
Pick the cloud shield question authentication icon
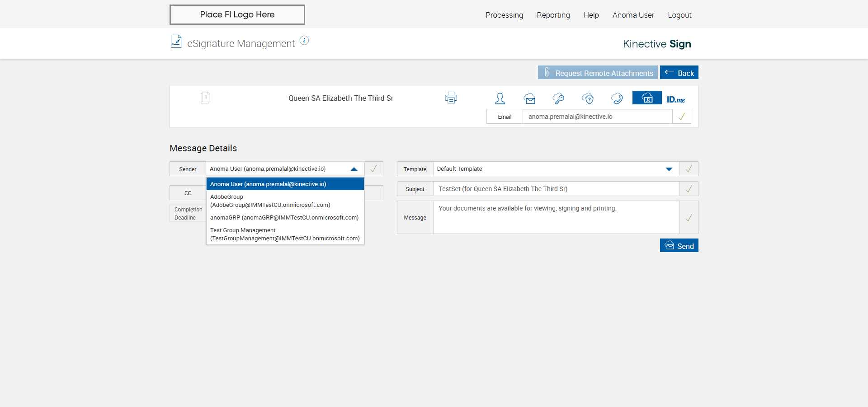point(588,98)
